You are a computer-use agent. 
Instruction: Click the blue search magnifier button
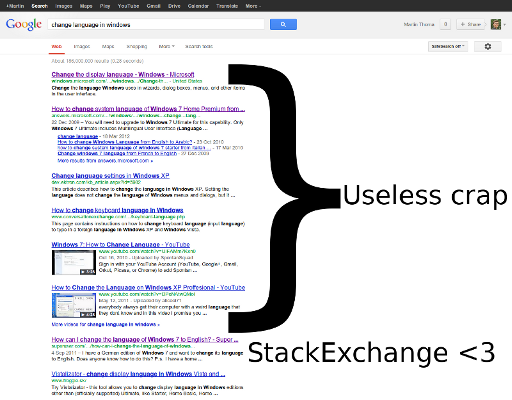pyautogui.click(x=283, y=24)
